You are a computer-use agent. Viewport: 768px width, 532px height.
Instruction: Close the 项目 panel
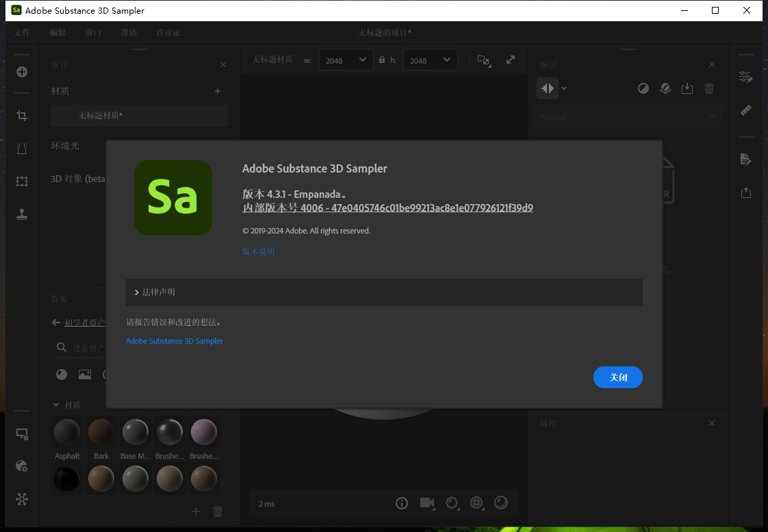tap(223, 64)
